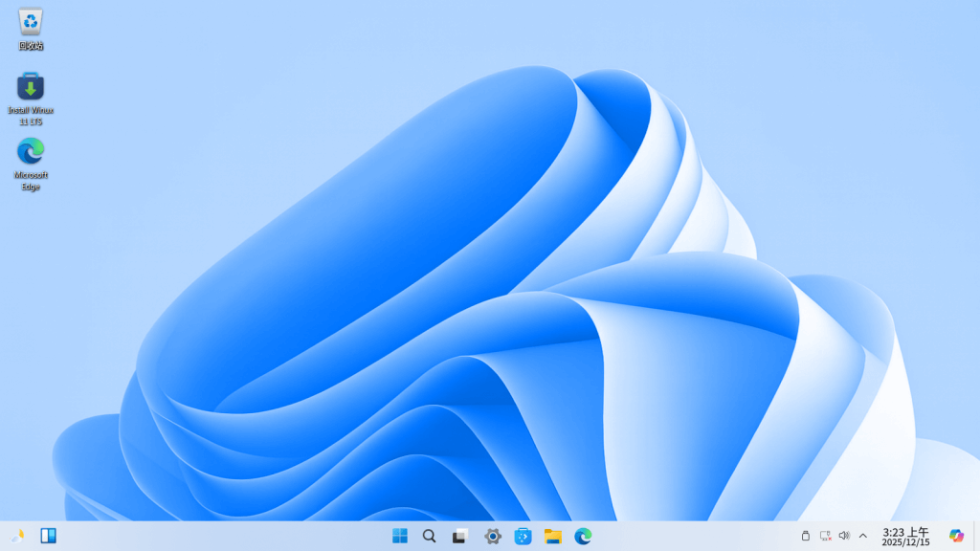
Task: Open the clock showing 3:23 上午
Action: pyautogui.click(x=905, y=536)
